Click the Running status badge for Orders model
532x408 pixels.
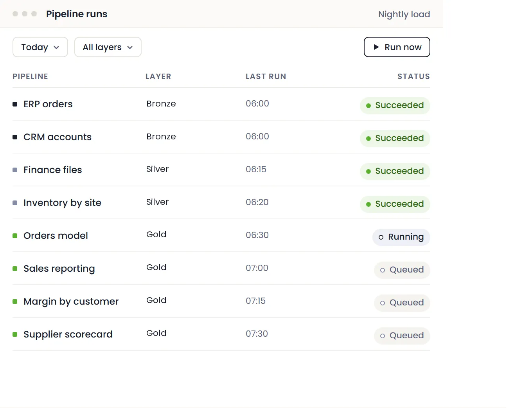pyautogui.click(x=401, y=237)
